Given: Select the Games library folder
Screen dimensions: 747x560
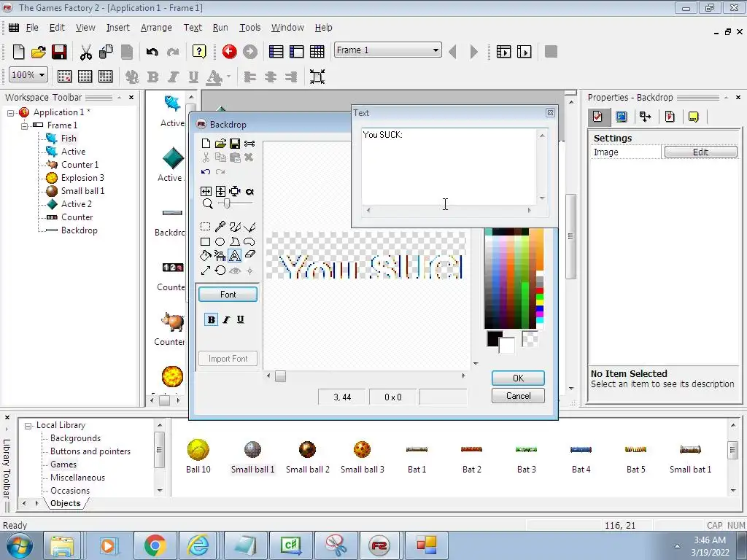Looking at the screenshot, I should [63, 464].
